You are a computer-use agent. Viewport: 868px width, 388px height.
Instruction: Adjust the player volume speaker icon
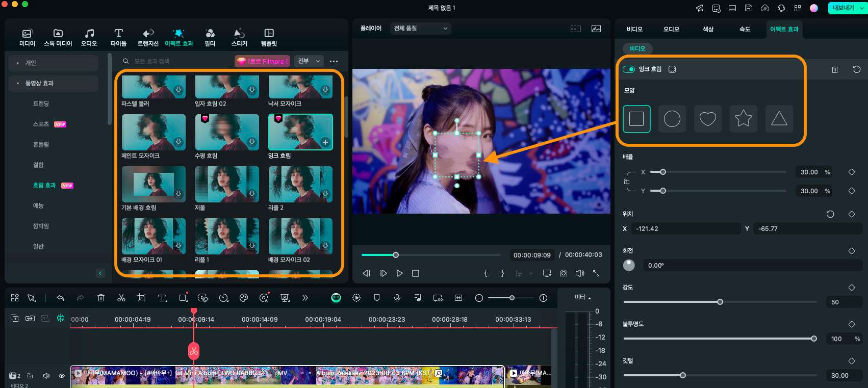tap(580, 273)
